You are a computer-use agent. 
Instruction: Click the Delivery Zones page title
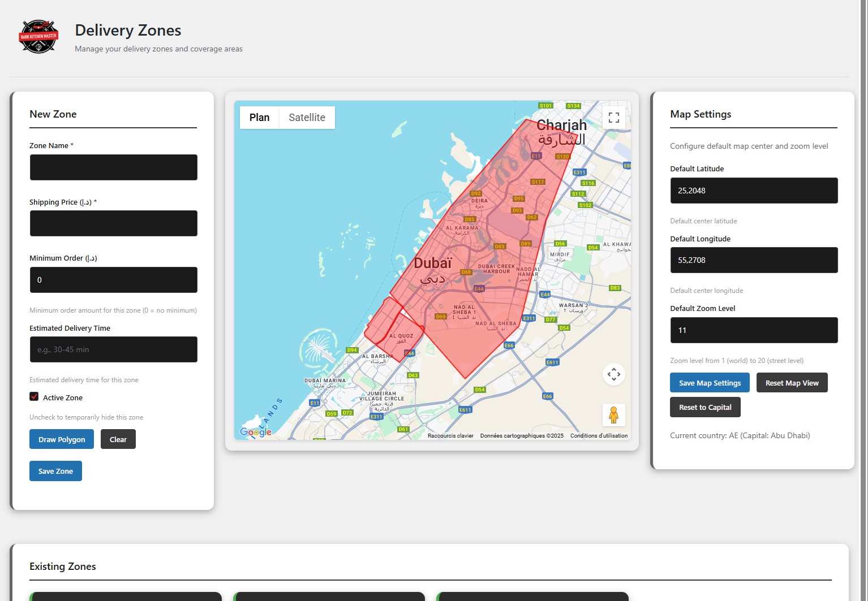point(128,30)
